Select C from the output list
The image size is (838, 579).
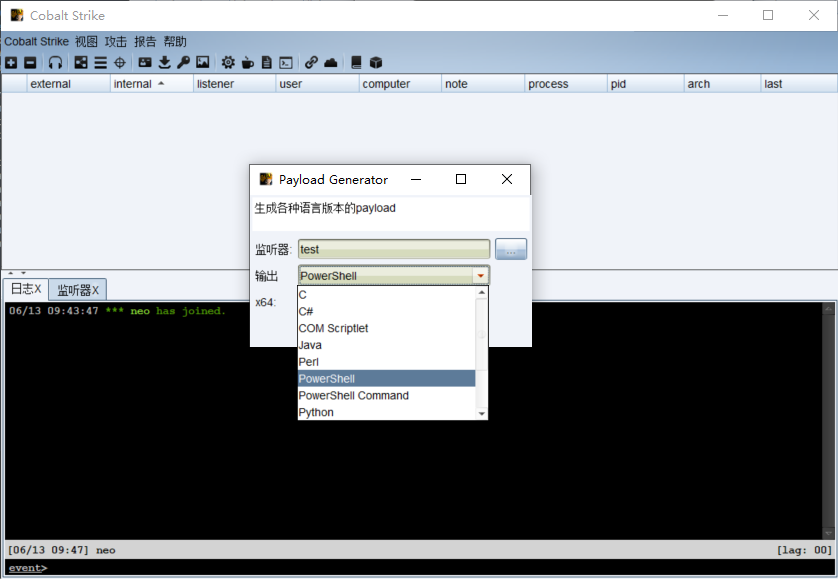coord(386,295)
